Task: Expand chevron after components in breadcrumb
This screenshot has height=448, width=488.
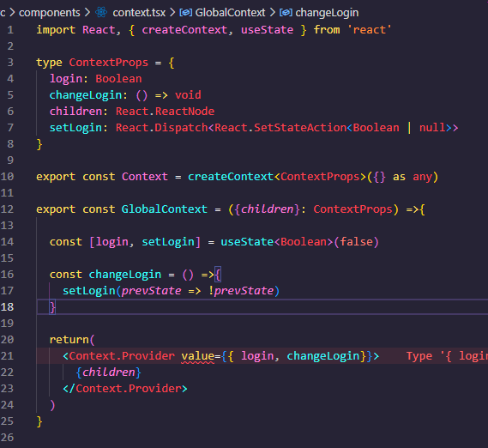Action: point(87,13)
